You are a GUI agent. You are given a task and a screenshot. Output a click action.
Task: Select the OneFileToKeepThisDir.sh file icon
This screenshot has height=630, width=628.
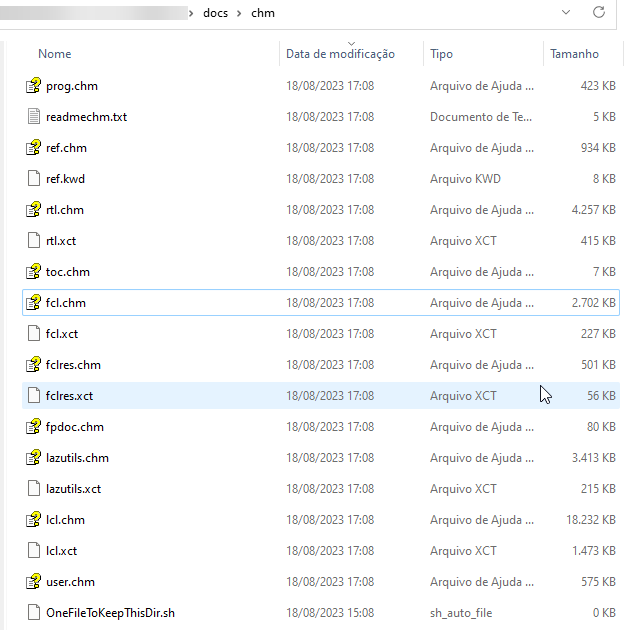pyautogui.click(x=34, y=613)
